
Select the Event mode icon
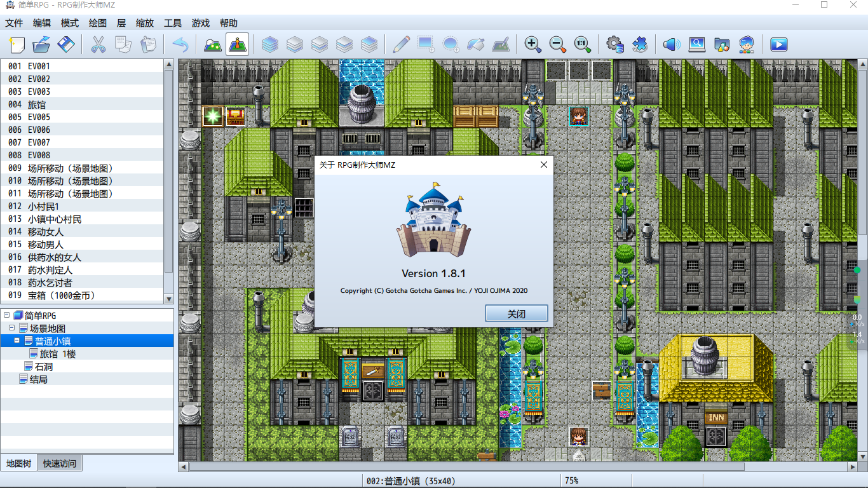tap(238, 44)
